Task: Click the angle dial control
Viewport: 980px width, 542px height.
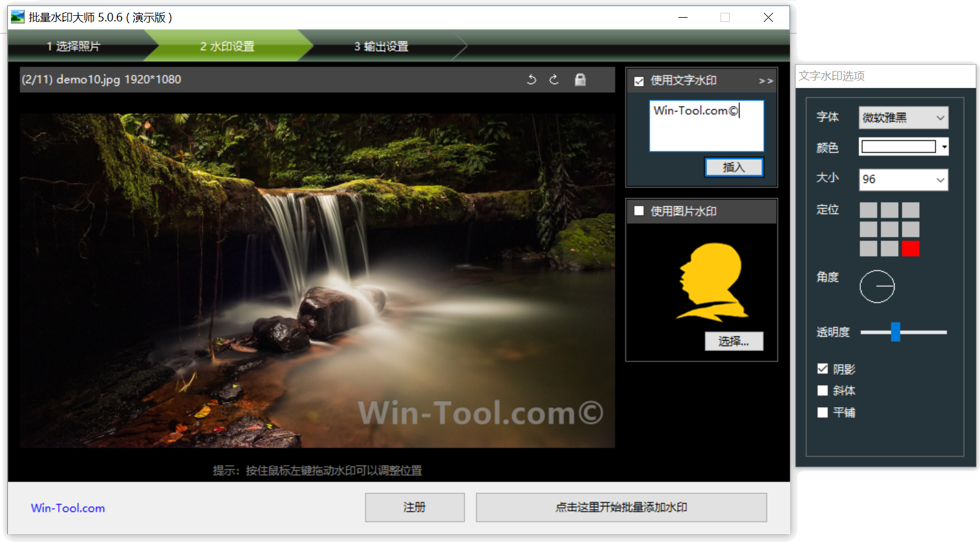Action: pyautogui.click(x=877, y=286)
